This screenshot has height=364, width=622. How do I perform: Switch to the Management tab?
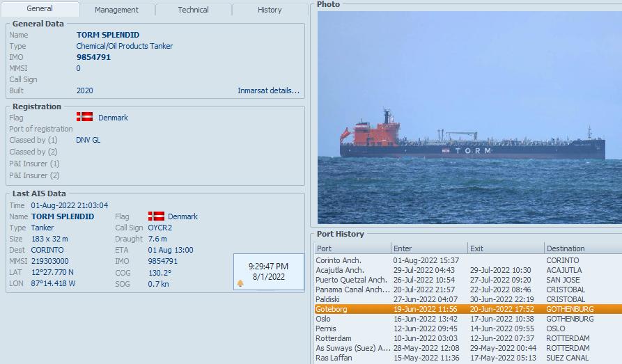tap(116, 10)
